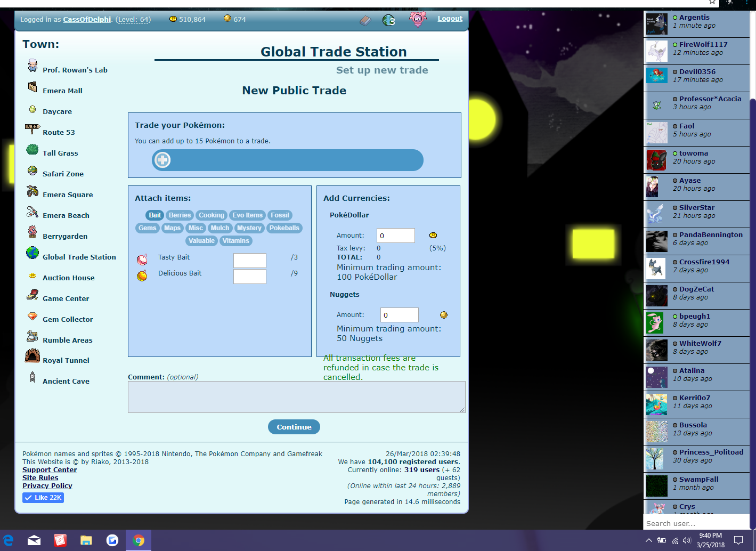Image resolution: width=756 pixels, height=551 pixels.
Task: Switch to the Mulch item tab
Action: pyautogui.click(x=220, y=228)
